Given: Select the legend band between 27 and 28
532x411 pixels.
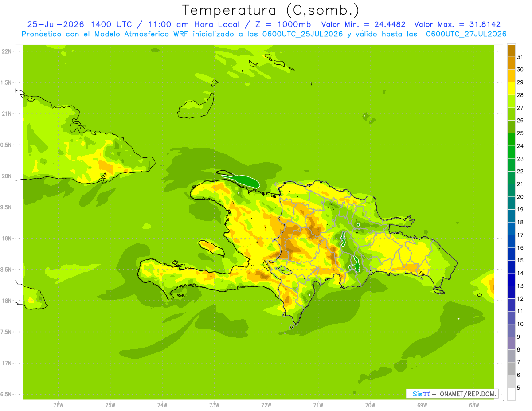Looking at the screenshot, I should (511, 101).
